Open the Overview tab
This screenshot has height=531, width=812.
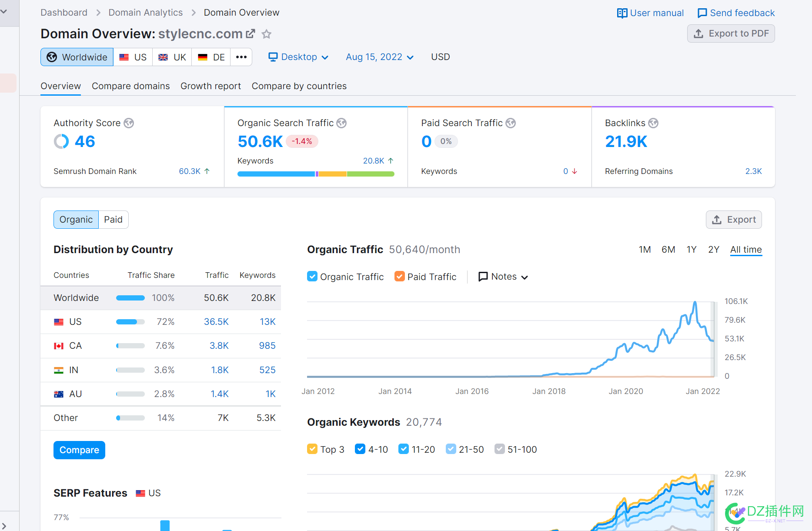click(x=61, y=86)
